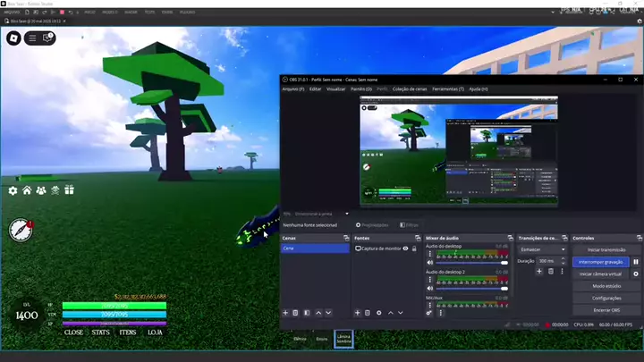Click the in-game home icon
Viewport: 644px width, 362px height.
pos(27,190)
